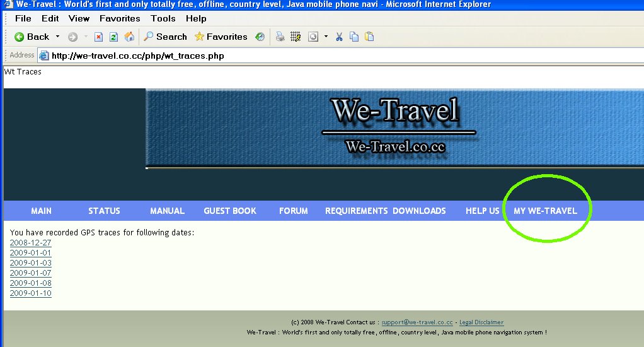Open the HELP US tab
644x347 pixels.
(x=483, y=211)
